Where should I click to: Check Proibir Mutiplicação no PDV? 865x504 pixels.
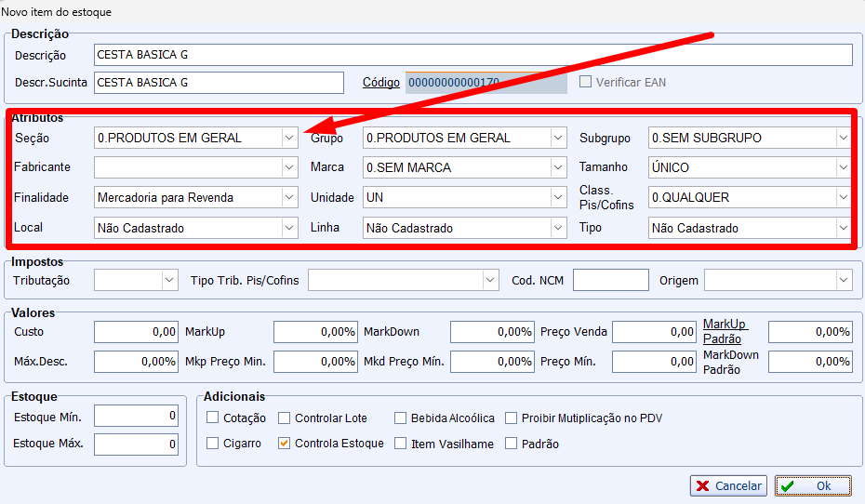512,418
